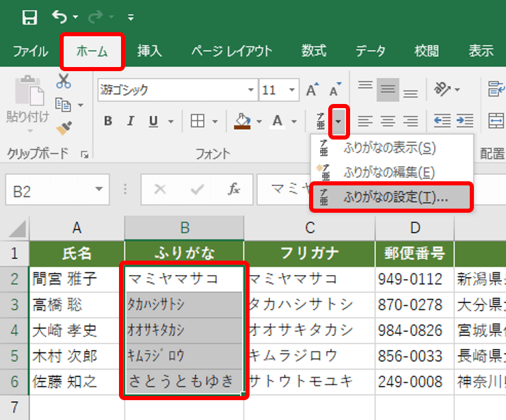Click the Undo arrow icon
Image resolution: width=506 pixels, height=420 pixels.
[x=59, y=17]
